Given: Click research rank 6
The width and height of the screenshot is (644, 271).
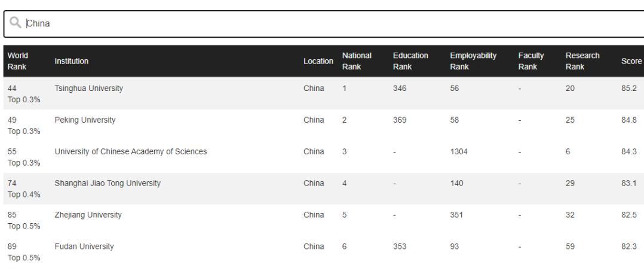Looking at the screenshot, I should pyautogui.click(x=568, y=151).
